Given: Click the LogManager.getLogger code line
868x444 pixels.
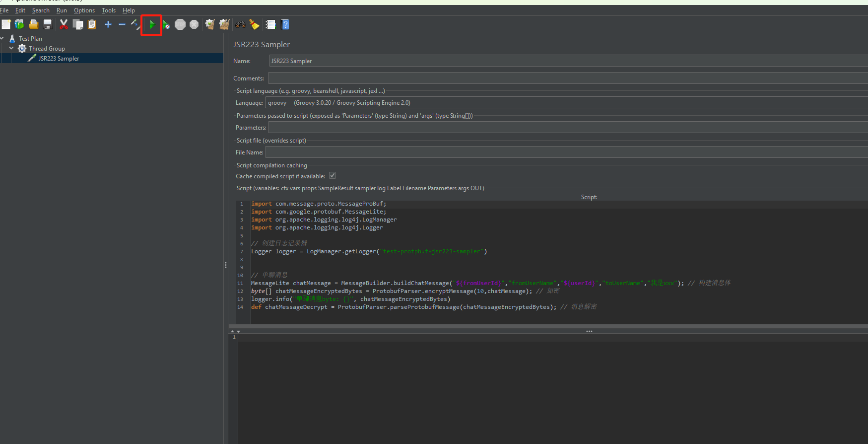Looking at the screenshot, I should pyautogui.click(x=369, y=251).
